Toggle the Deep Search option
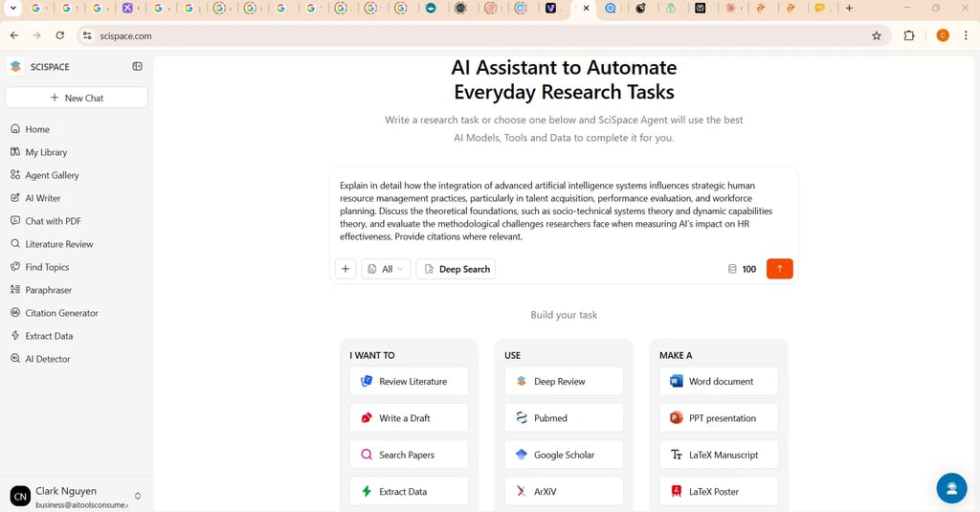The image size is (980, 512). click(457, 269)
